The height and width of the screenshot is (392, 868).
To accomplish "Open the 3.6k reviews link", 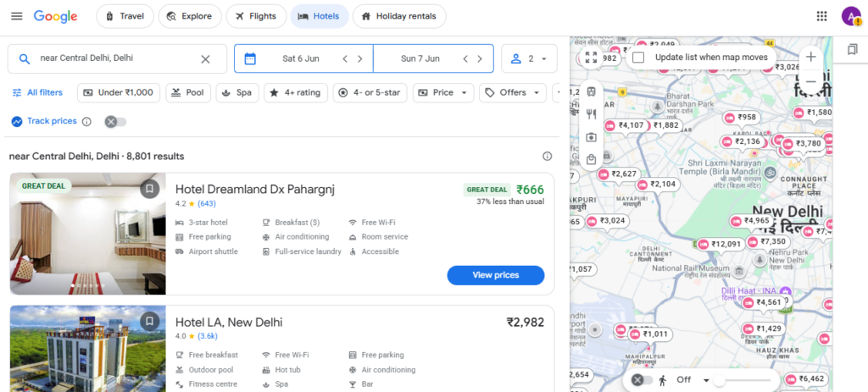I will tap(208, 336).
